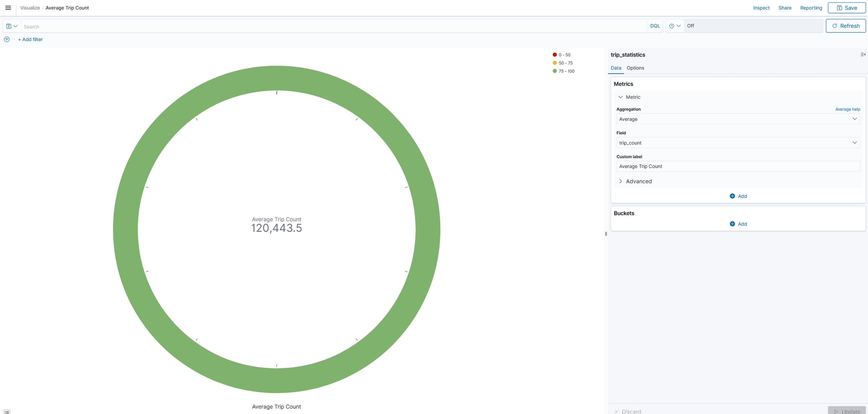Toggle DQL query language
The width and height of the screenshot is (868, 414).
pyautogui.click(x=655, y=26)
